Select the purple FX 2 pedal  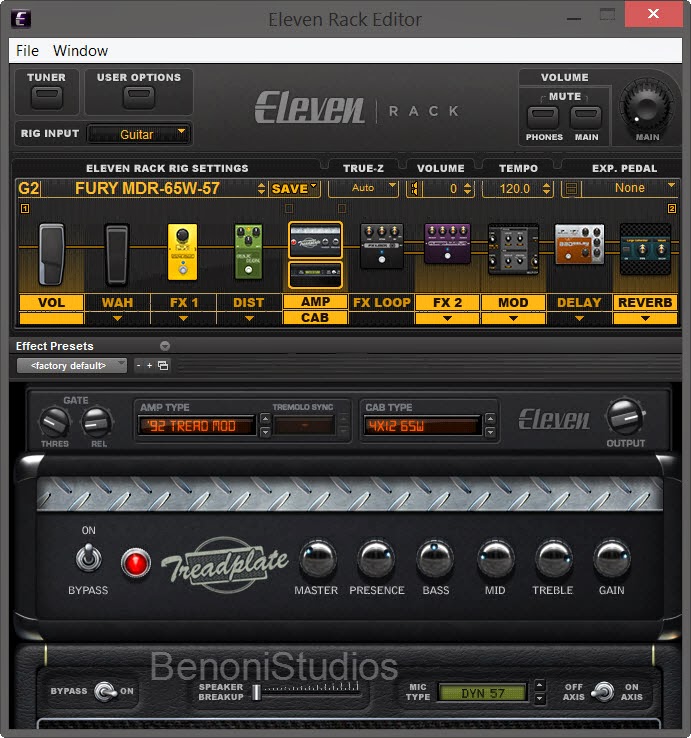(x=447, y=243)
